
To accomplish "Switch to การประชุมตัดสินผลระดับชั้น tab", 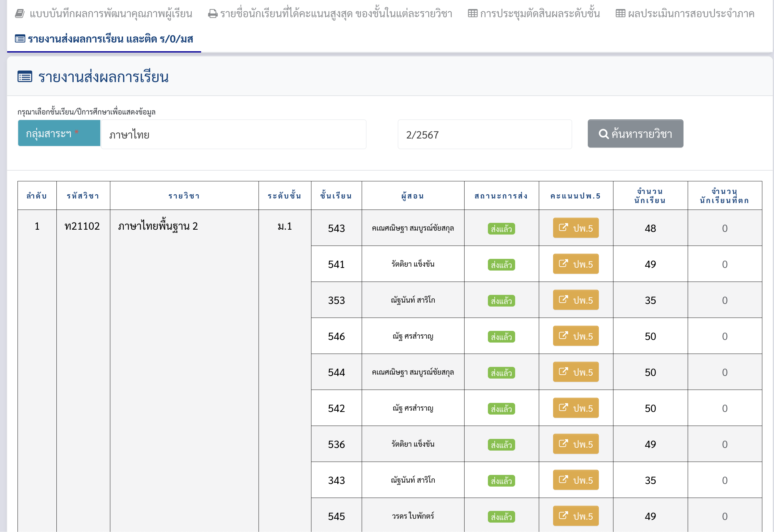I will coord(539,14).
